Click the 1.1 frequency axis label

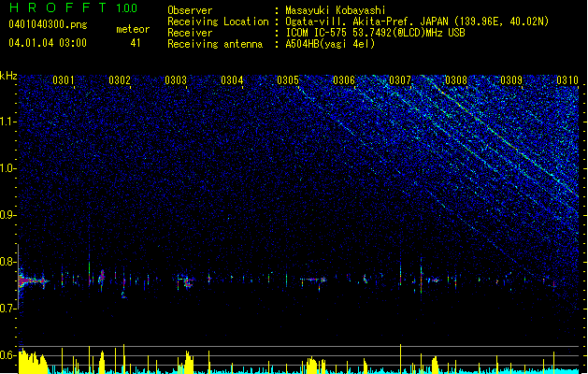point(8,122)
